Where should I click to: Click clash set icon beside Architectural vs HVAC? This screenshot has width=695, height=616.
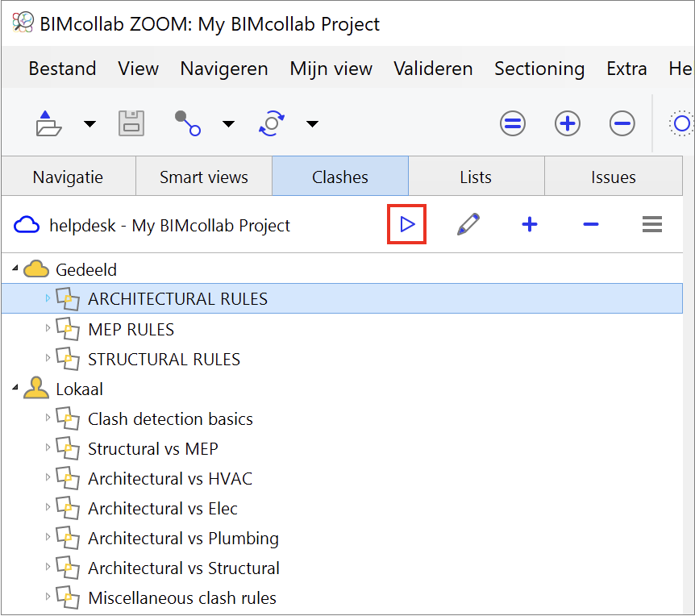tap(68, 478)
